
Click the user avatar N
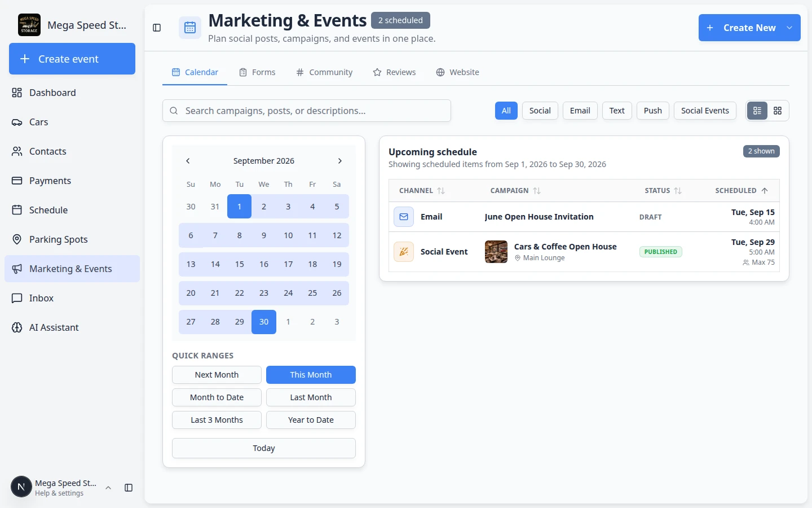21,487
